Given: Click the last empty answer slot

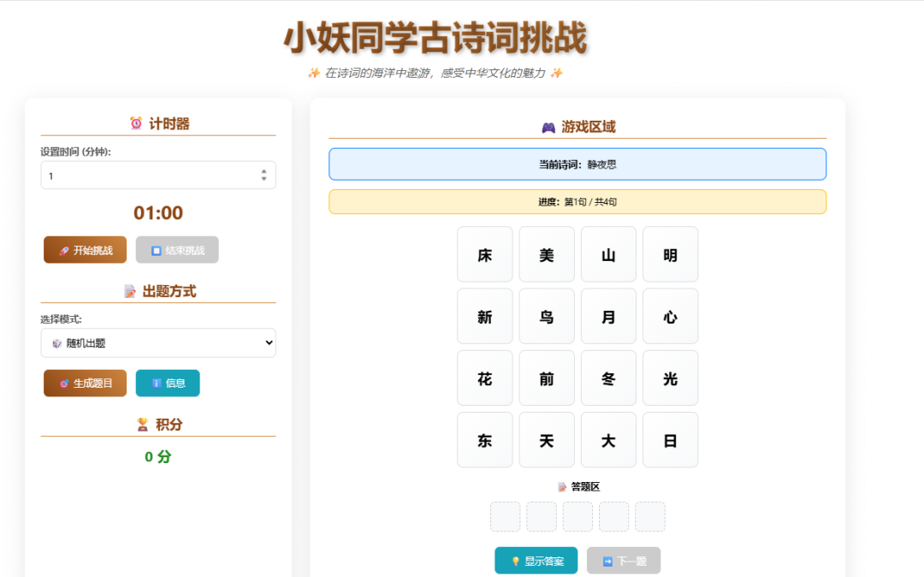Looking at the screenshot, I should pos(650,517).
